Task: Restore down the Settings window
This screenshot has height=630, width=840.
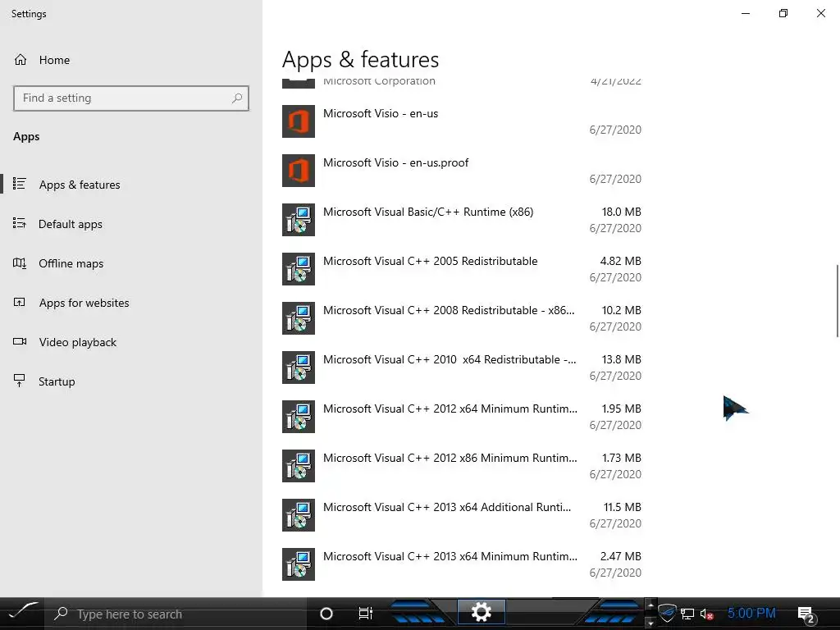Action: (x=783, y=13)
